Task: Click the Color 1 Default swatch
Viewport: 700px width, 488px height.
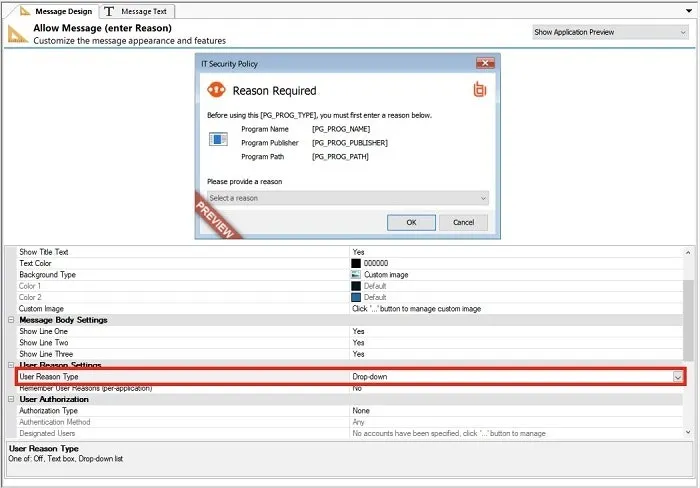Action: pyautogui.click(x=356, y=286)
